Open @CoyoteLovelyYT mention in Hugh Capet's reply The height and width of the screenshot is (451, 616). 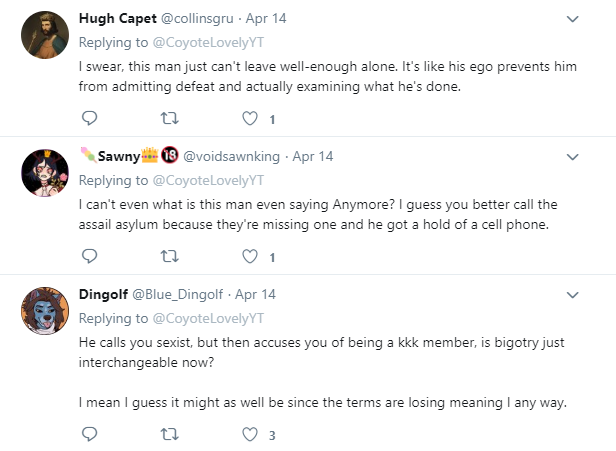click(208, 42)
